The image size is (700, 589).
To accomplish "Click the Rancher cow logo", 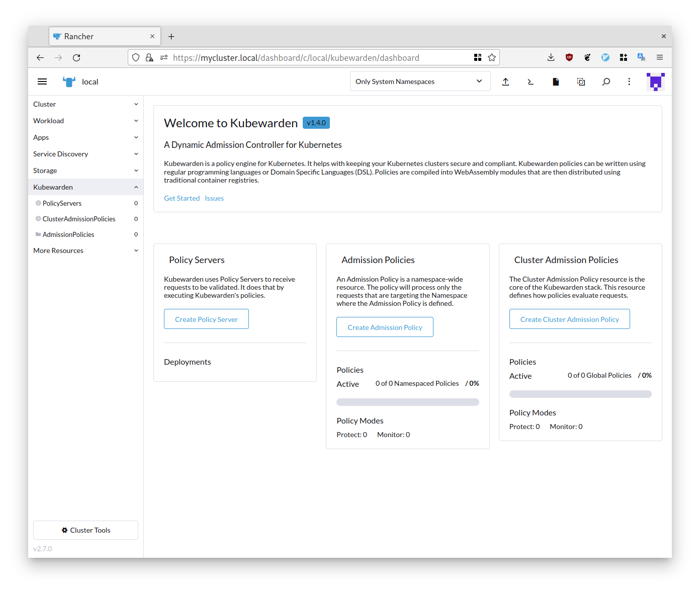I will 68,81.
